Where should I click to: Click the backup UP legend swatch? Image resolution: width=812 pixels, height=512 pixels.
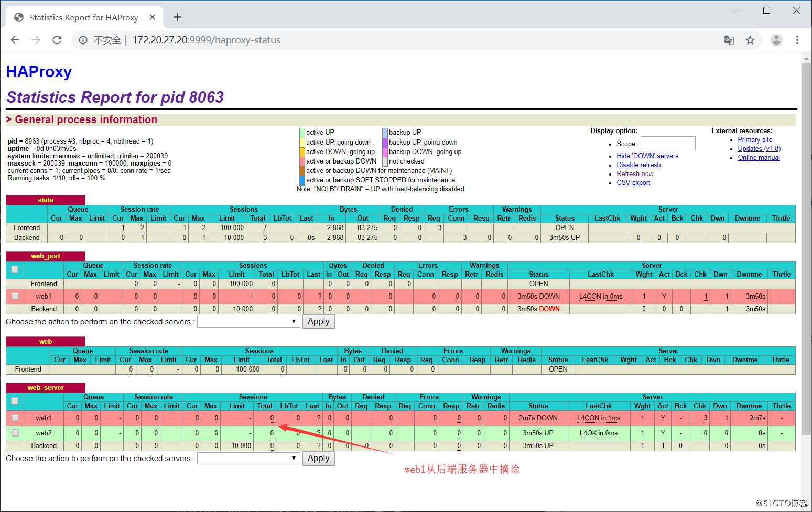point(385,133)
